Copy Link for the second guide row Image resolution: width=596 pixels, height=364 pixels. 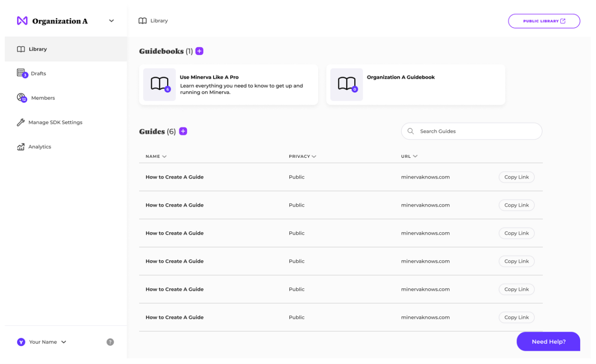click(x=517, y=205)
